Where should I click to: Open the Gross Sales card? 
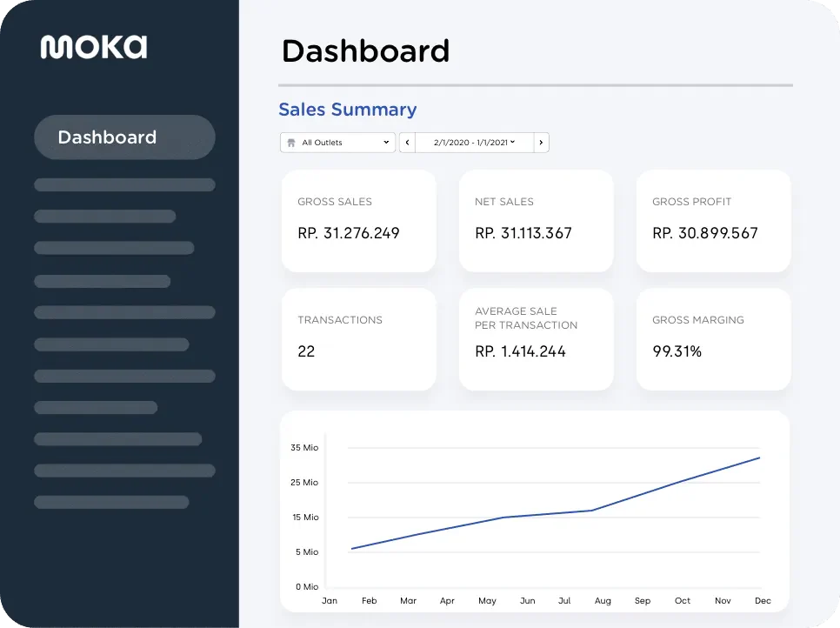pos(359,221)
